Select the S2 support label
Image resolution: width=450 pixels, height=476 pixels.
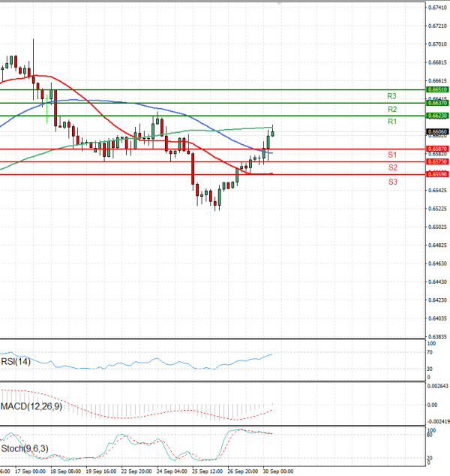pos(392,167)
